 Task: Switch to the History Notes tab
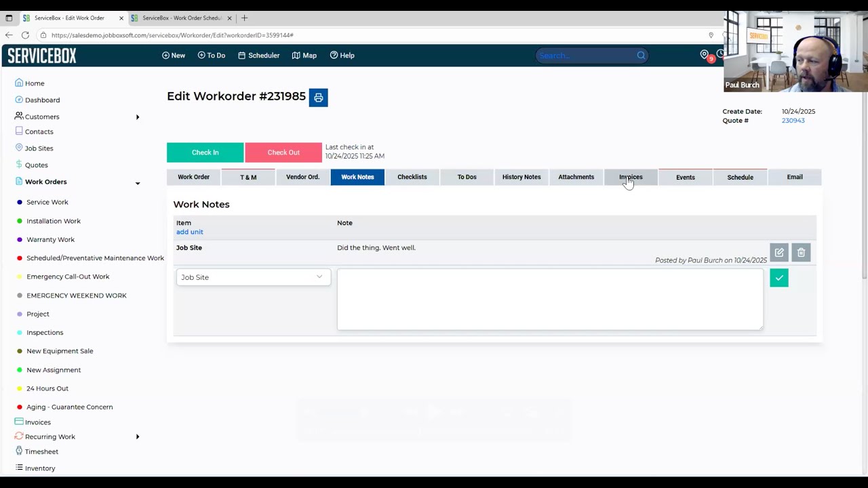[521, 177]
